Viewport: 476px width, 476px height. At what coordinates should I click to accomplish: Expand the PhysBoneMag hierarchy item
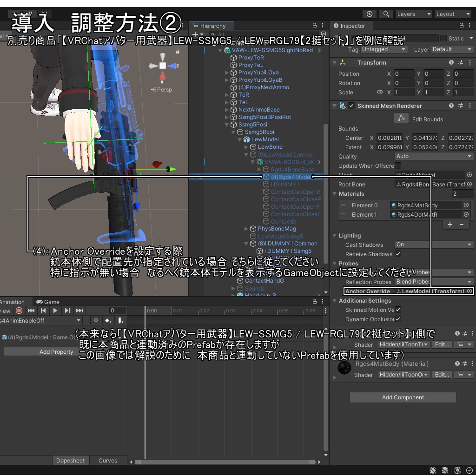pyautogui.click(x=246, y=229)
